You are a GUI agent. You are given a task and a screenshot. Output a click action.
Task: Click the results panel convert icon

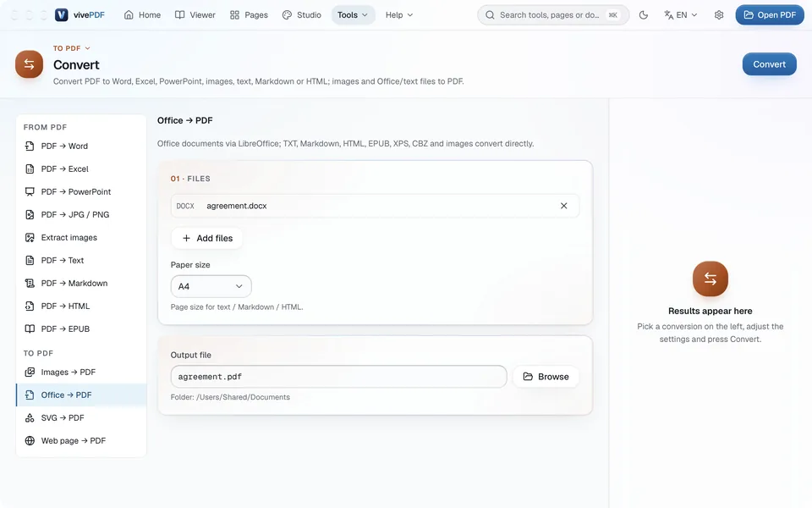[x=710, y=279]
